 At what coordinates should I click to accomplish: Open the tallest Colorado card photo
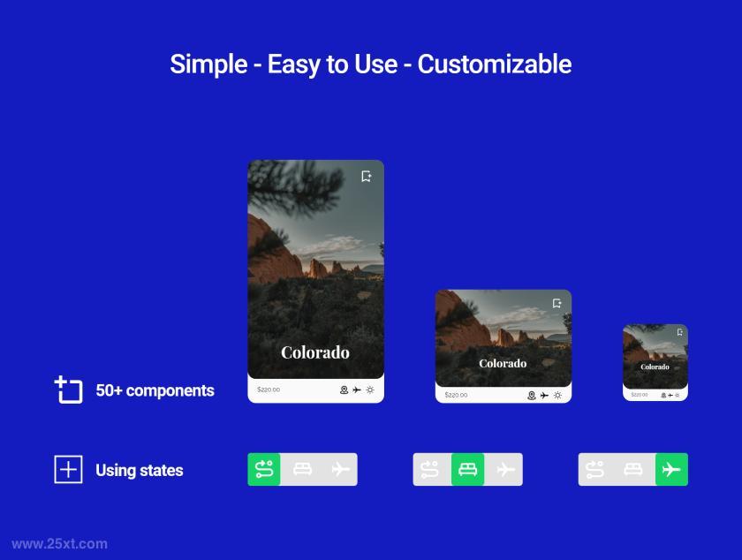315,269
